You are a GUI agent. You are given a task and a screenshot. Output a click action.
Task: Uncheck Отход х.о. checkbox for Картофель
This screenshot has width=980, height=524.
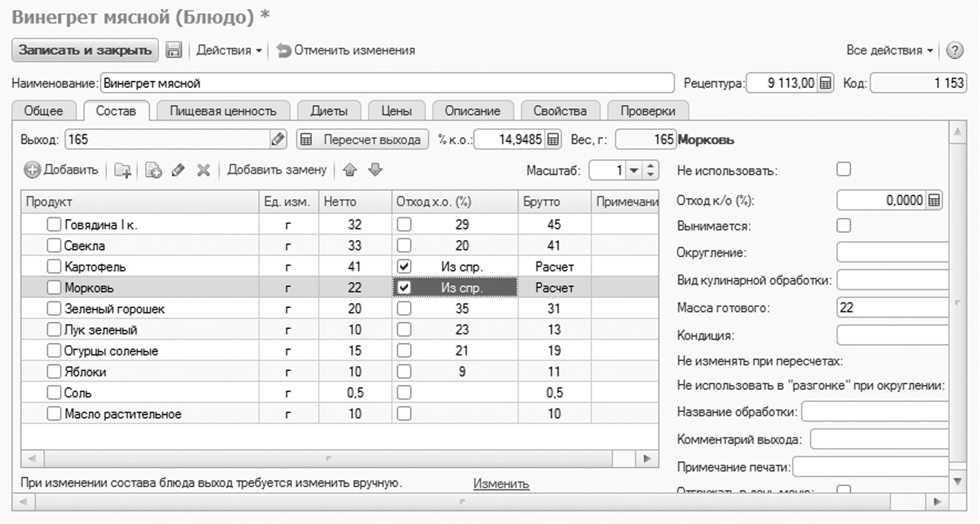[x=404, y=267]
